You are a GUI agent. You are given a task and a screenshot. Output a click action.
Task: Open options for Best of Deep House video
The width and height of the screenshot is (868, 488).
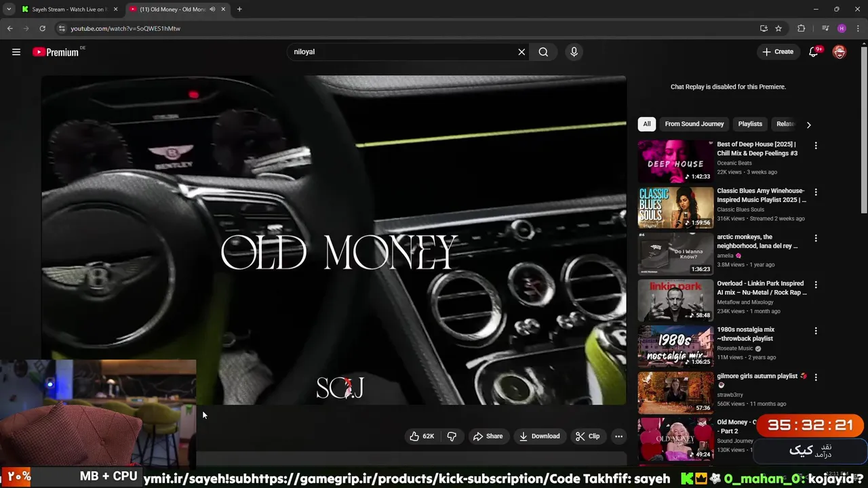click(x=816, y=146)
